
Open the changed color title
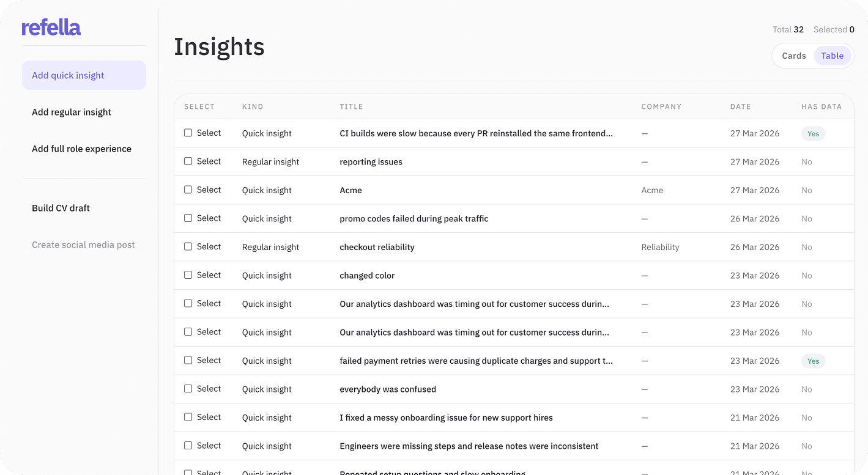click(367, 276)
